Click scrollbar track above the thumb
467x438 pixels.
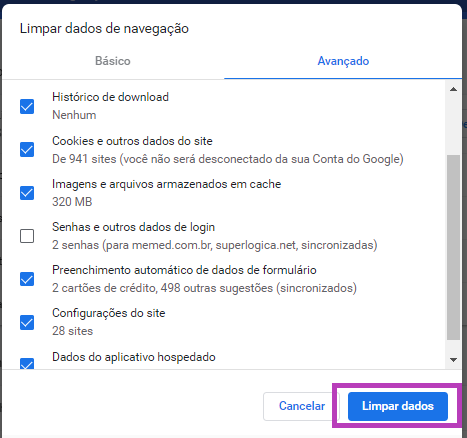pyautogui.click(x=453, y=125)
